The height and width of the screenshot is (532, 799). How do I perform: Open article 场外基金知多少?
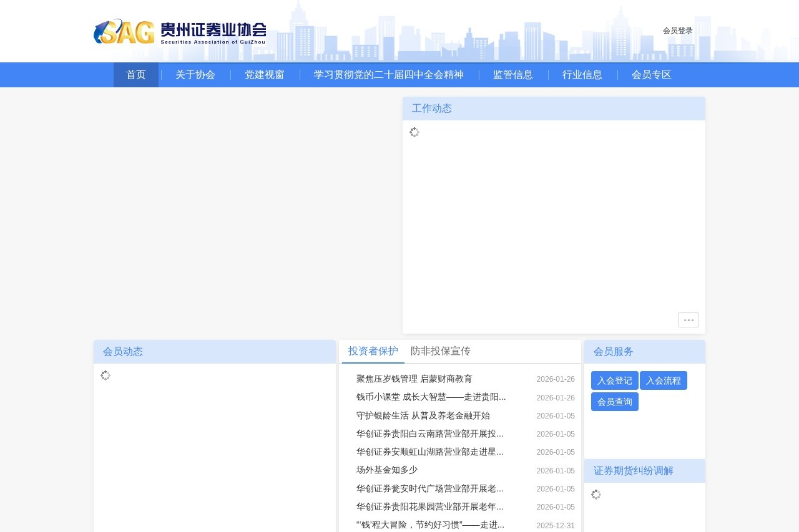[387, 470]
